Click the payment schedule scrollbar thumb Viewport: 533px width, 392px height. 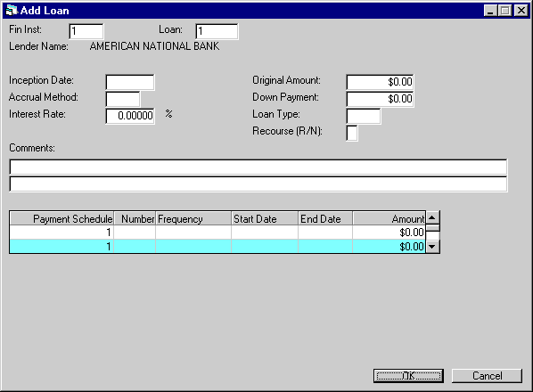coord(432,228)
